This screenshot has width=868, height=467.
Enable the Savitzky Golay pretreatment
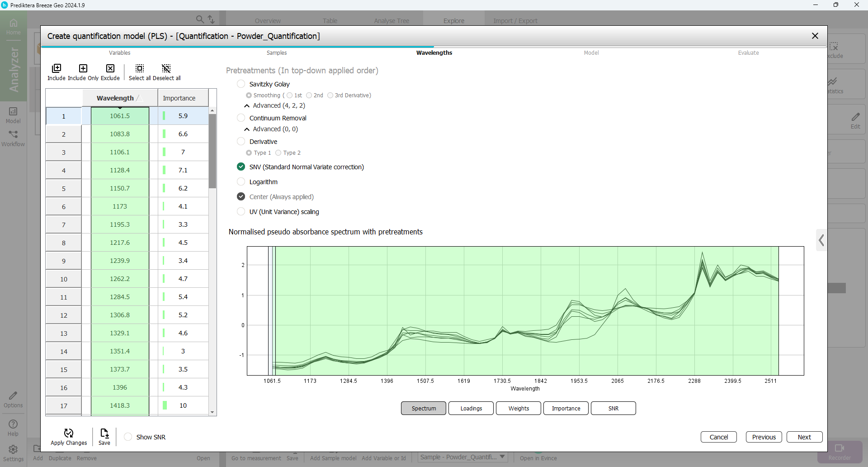click(x=241, y=84)
